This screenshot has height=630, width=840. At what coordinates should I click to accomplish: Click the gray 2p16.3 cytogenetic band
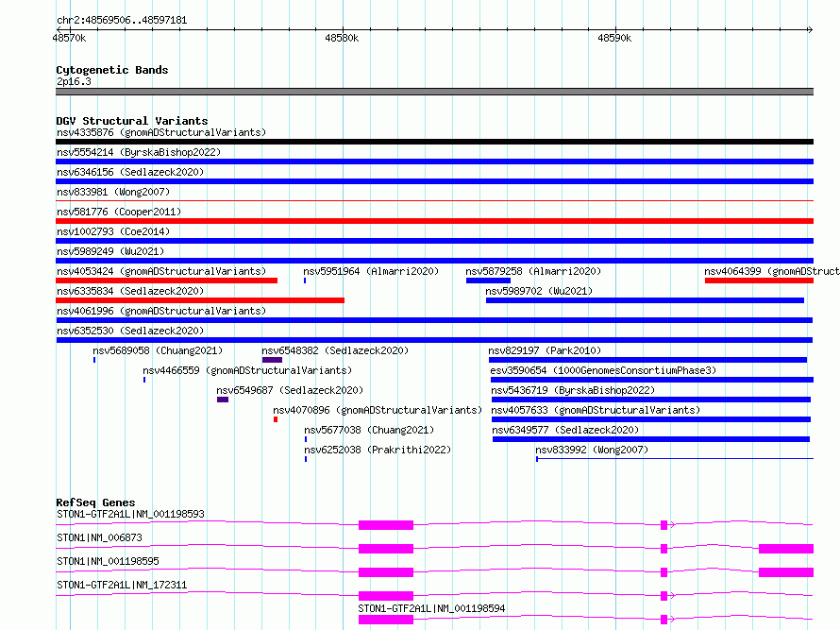434,92
